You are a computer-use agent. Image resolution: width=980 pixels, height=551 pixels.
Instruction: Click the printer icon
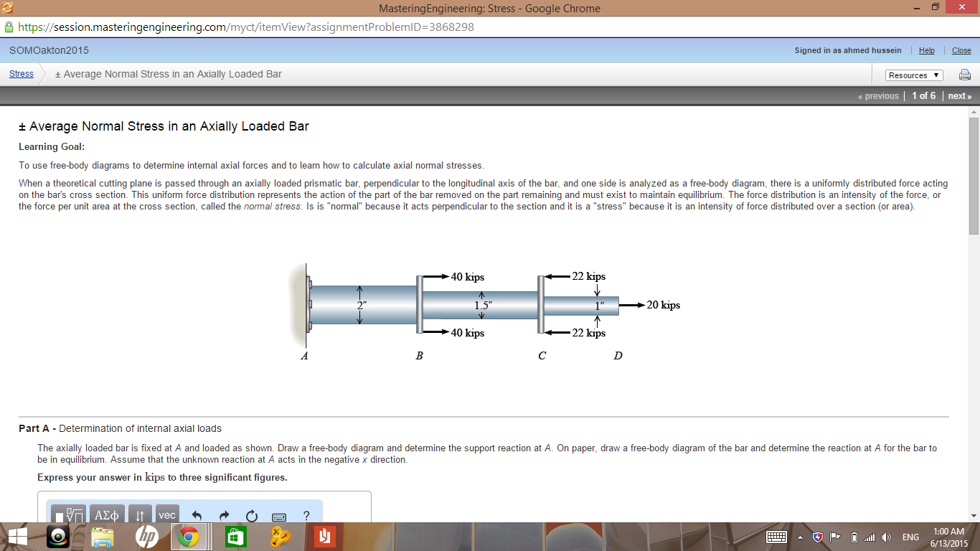[965, 75]
